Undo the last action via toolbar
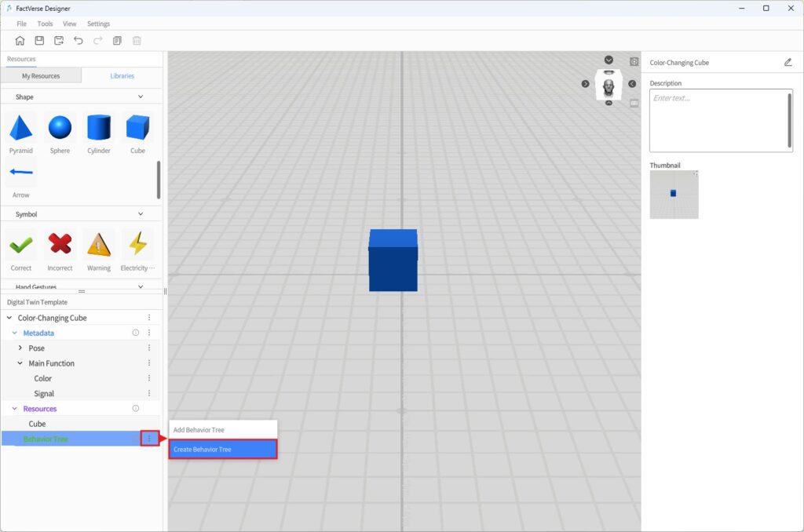 coord(79,41)
